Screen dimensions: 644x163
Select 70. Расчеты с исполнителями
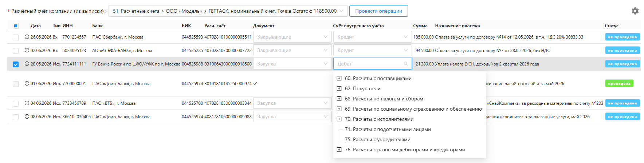(x=379, y=119)
